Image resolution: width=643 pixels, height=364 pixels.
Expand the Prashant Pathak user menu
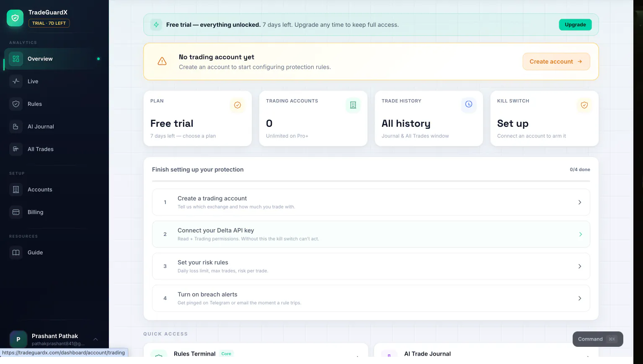(96, 339)
